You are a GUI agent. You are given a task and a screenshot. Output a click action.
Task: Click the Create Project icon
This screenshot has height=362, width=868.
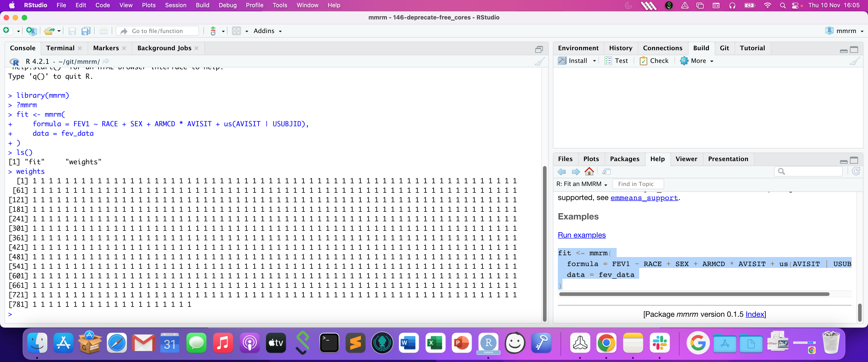click(x=31, y=31)
